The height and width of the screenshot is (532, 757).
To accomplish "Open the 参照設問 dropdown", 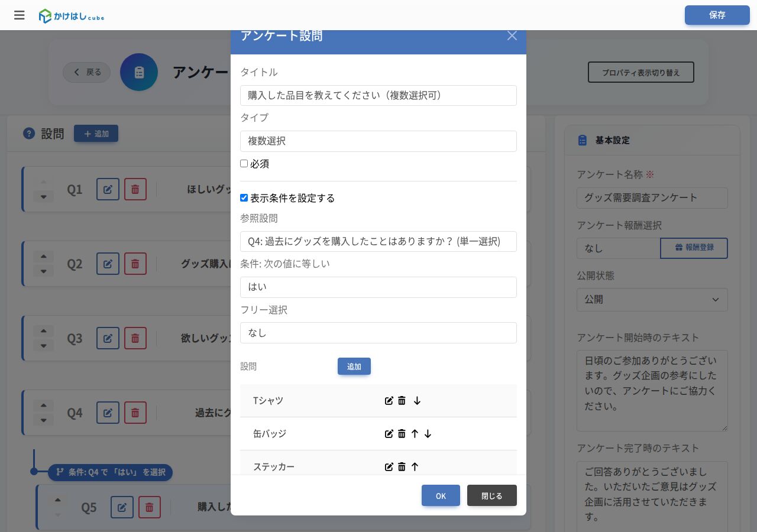I will pyautogui.click(x=378, y=241).
